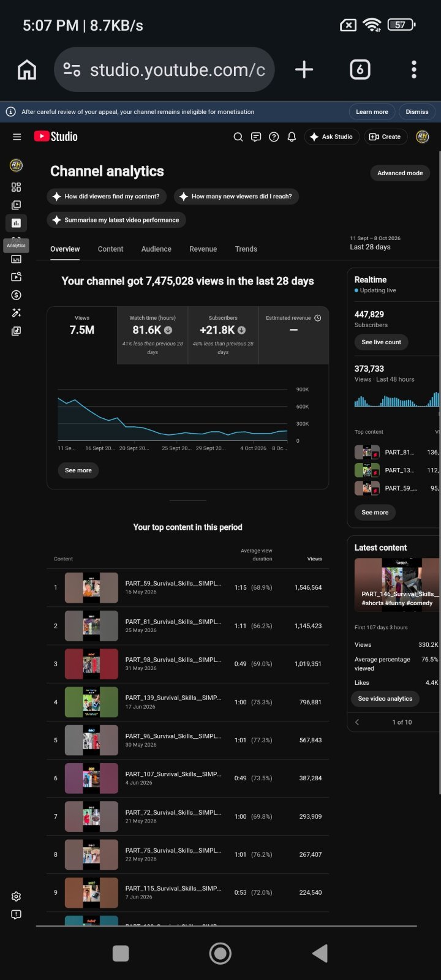Click the YouTube Studio logo
441x980 pixels.
click(56, 137)
